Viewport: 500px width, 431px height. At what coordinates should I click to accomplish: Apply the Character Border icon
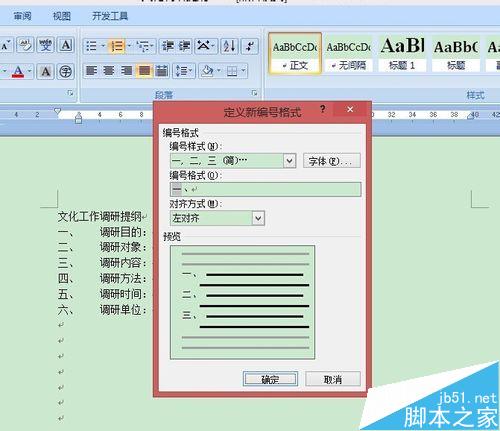66,45
